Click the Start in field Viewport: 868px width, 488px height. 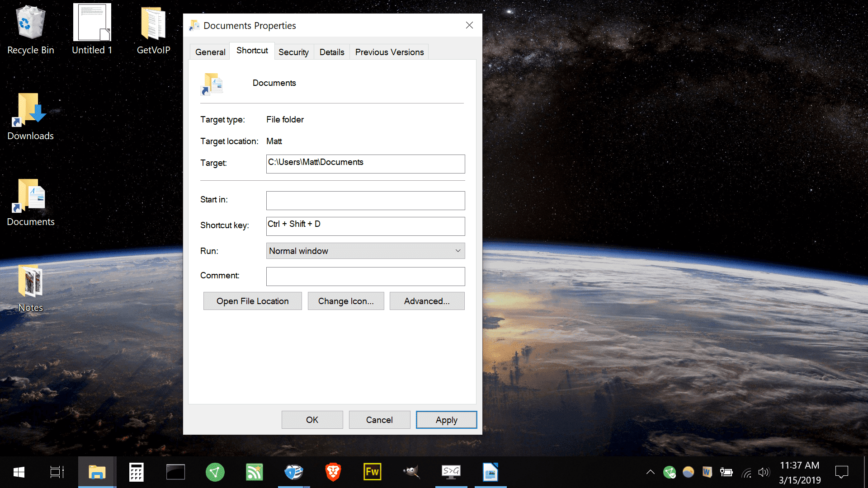point(365,200)
